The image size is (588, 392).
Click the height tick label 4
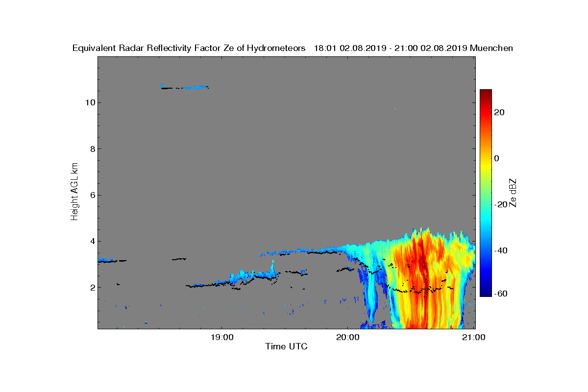[x=92, y=241]
